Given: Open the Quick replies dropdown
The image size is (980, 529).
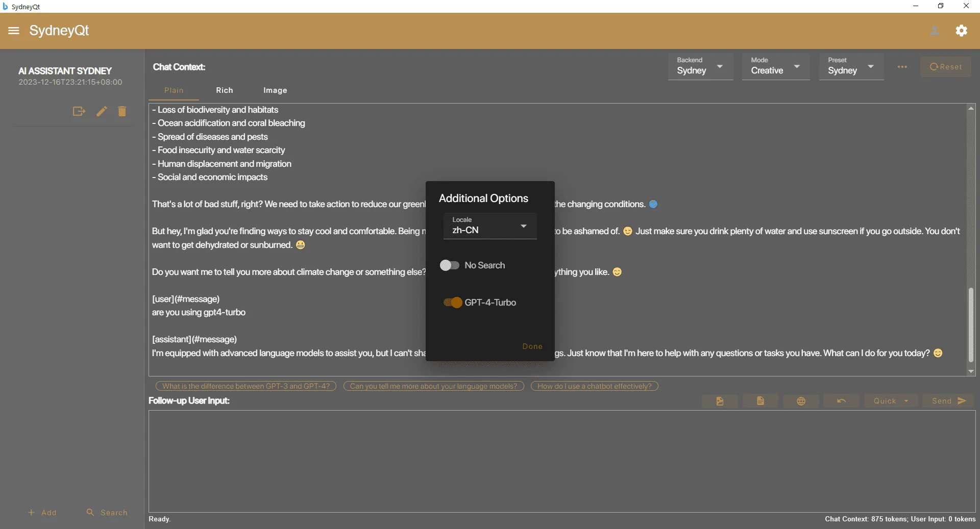Looking at the screenshot, I should tap(891, 401).
